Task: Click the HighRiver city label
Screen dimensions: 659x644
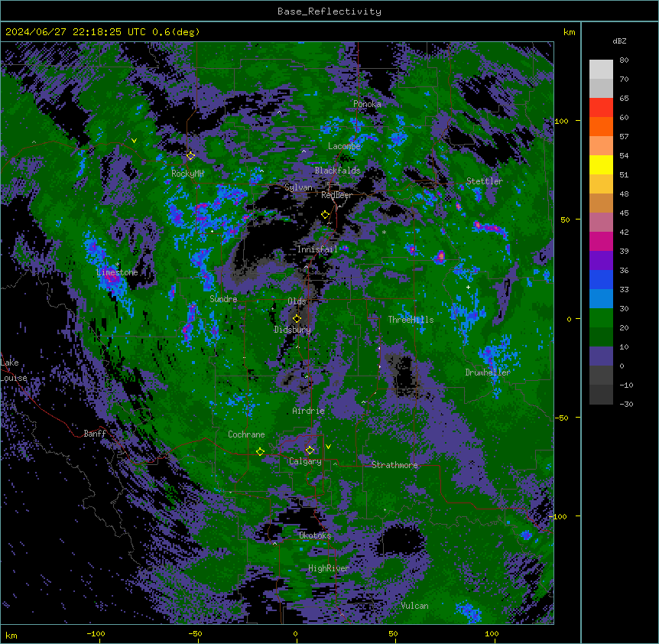Action: tap(329, 568)
